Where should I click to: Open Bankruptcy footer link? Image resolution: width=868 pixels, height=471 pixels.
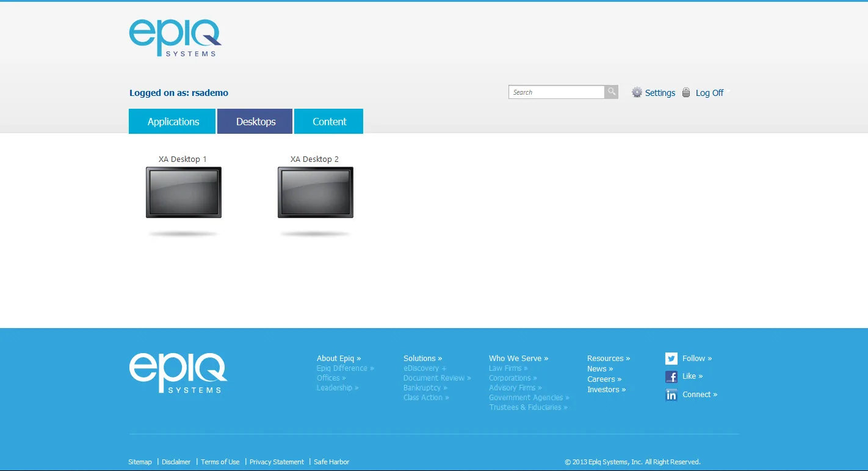(425, 388)
